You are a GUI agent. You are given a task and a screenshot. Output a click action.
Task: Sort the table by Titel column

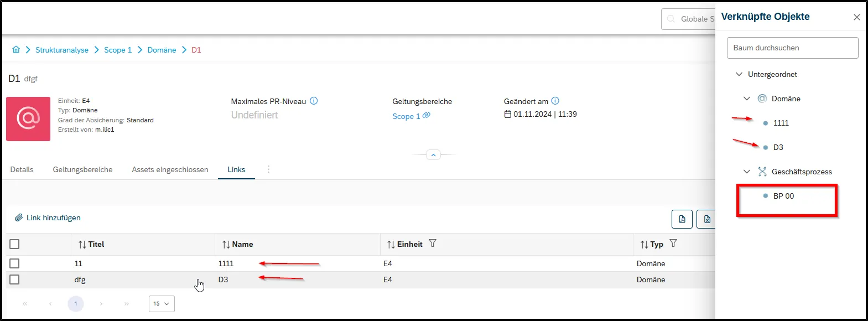click(91, 244)
